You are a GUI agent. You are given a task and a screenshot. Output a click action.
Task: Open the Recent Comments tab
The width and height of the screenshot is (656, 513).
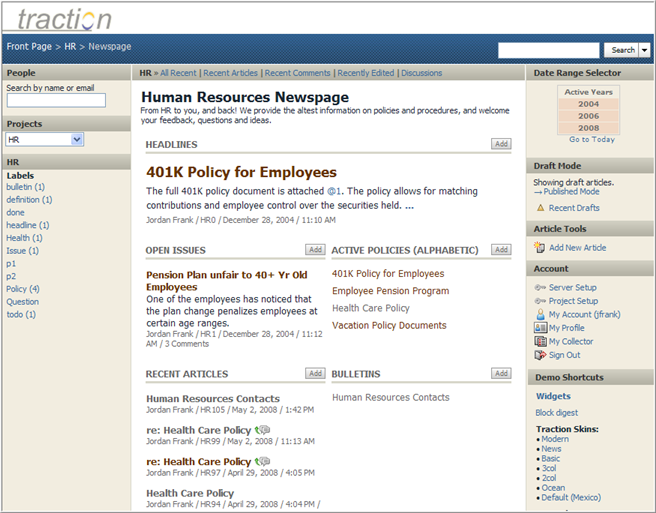pyautogui.click(x=298, y=73)
